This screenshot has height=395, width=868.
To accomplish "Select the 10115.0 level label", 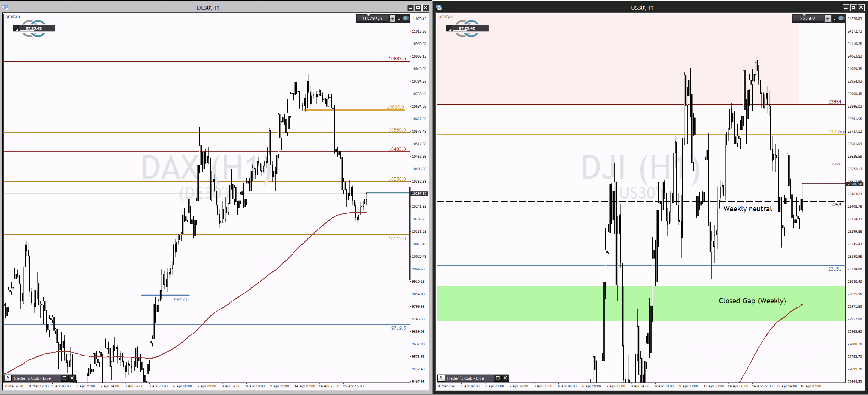I will [x=397, y=239].
